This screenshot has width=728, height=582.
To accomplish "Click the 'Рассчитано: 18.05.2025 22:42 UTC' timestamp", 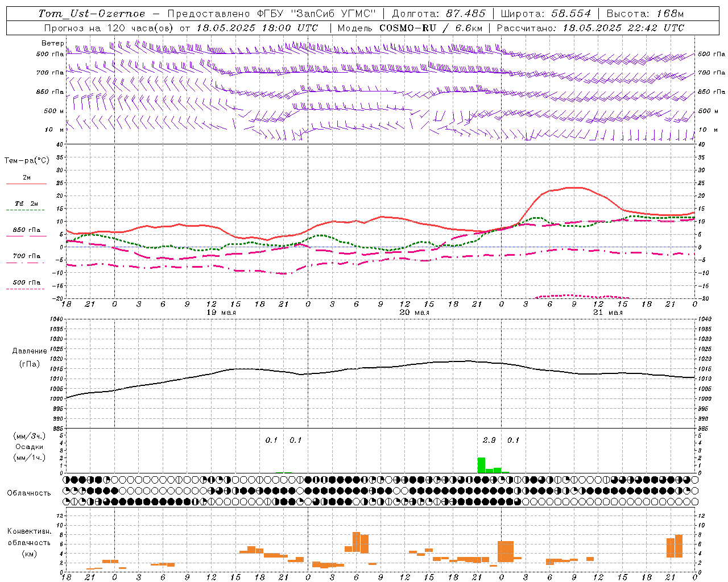I will pos(590,28).
